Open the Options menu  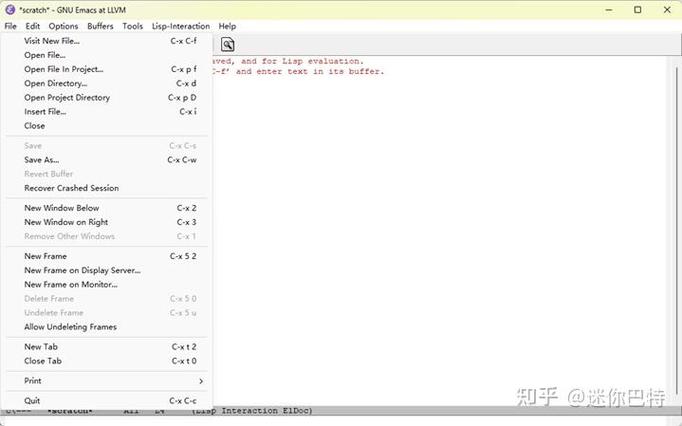64,26
